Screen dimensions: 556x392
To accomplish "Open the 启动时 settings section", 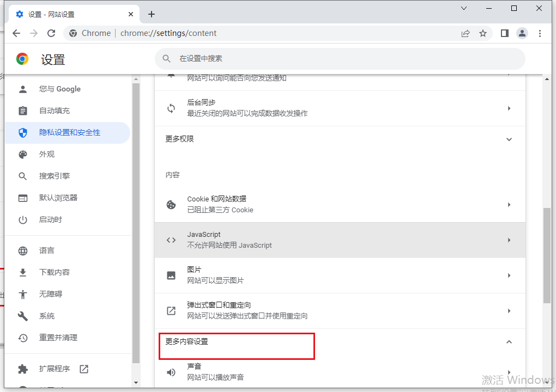I will pos(68,220).
